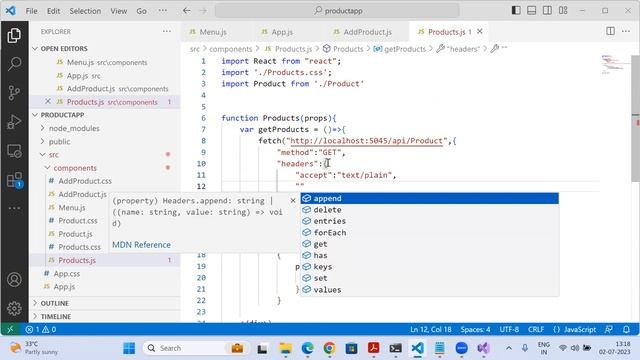
Task: Click the remote window indicator in the status bar
Action: click(10, 329)
